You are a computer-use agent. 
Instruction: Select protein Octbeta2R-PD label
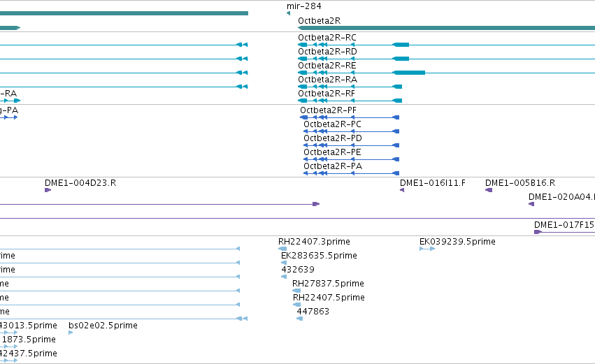tap(333, 138)
